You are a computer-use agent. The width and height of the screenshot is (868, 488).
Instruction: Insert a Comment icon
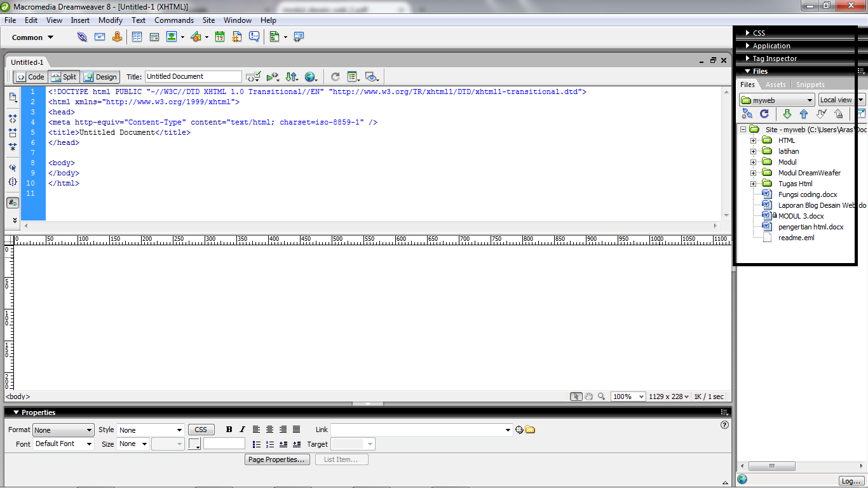[254, 37]
